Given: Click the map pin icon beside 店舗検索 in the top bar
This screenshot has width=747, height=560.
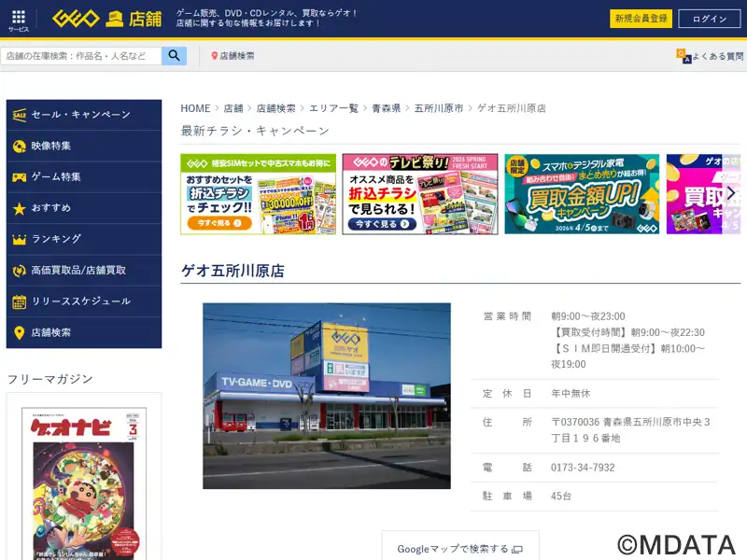Looking at the screenshot, I should [x=215, y=56].
